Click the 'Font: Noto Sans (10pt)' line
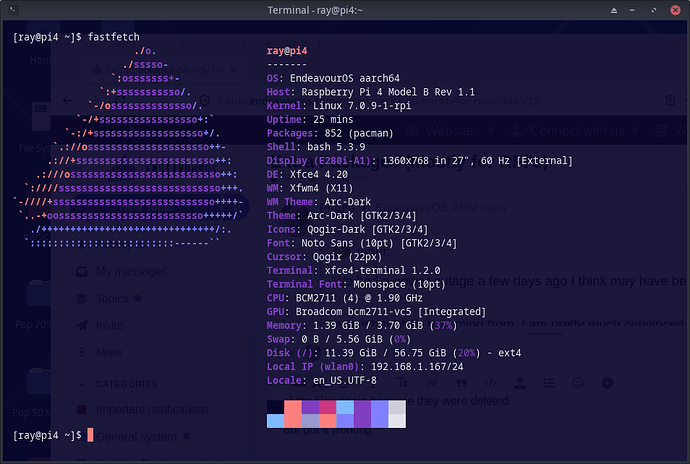Viewport: 690px width, 464px height. coord(362,243)
